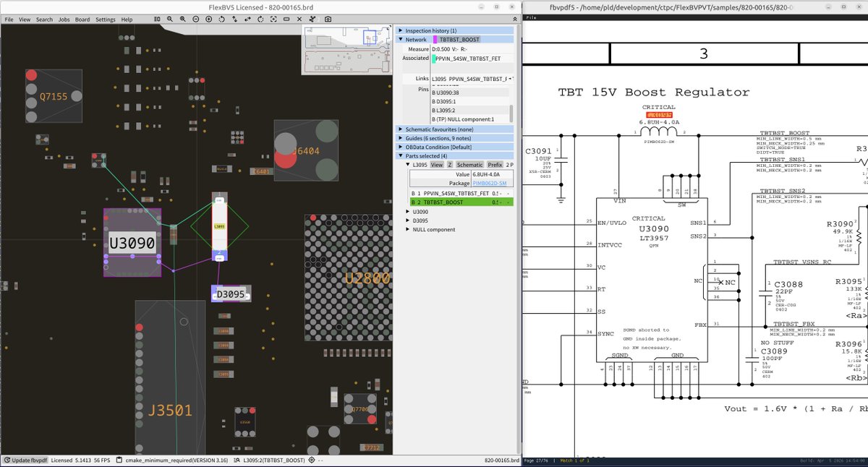The width and height of the screenshot is (868, 467).
Task: Open the Settings menu
Action: point(106,20)
